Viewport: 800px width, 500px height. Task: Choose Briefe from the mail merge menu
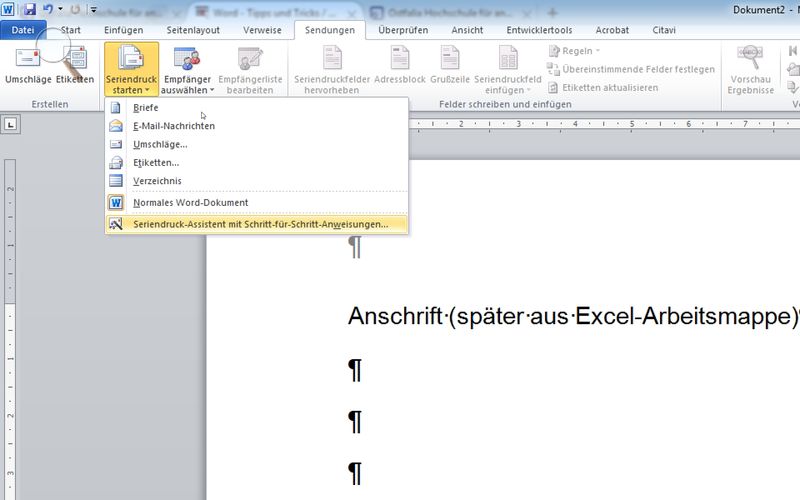click(x=146, y=108)
